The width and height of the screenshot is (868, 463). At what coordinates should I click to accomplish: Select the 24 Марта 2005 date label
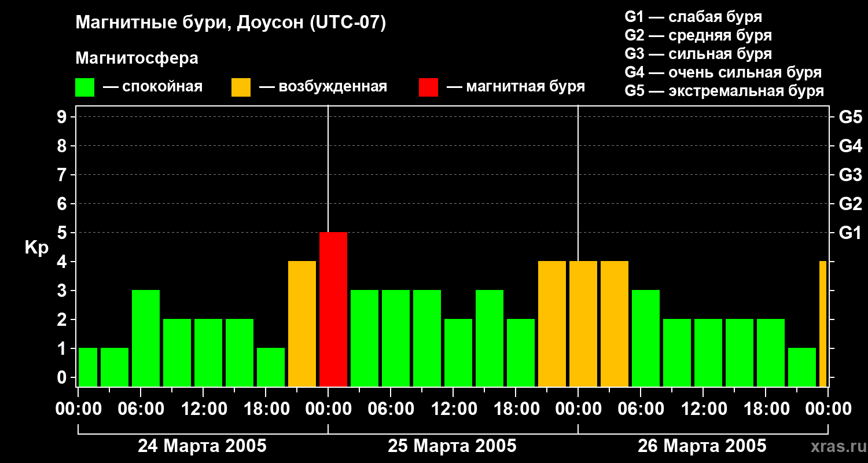[202, 446]
